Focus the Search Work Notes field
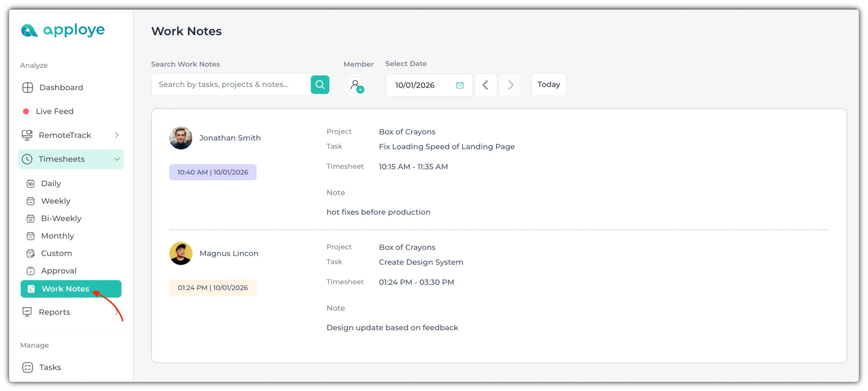This screenshot has height=391, width=868. point(230,85)
